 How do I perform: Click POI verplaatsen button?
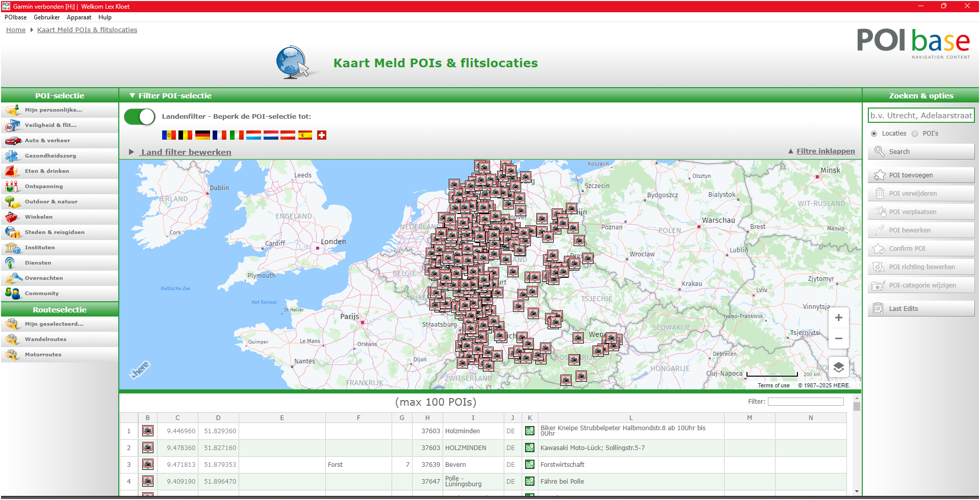click(921, 212)
